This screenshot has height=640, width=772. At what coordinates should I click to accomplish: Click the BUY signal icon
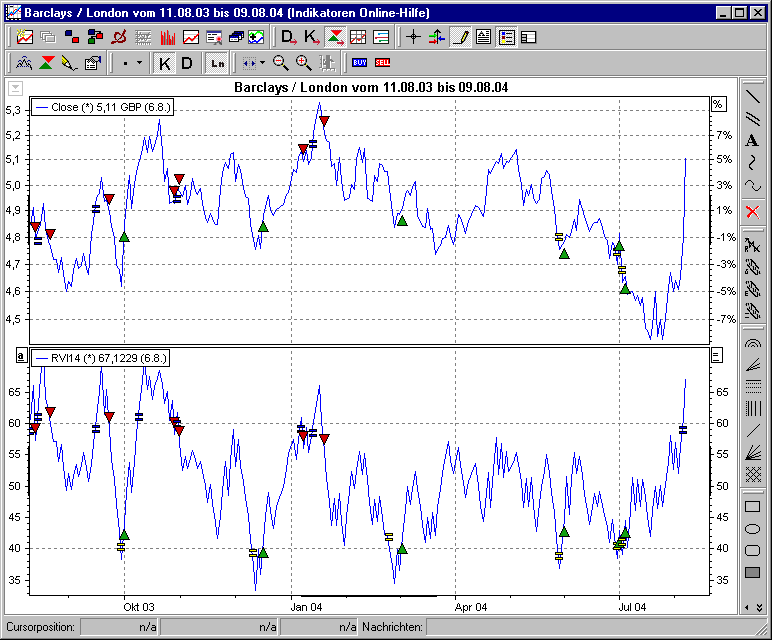click(x=360, y=63)
